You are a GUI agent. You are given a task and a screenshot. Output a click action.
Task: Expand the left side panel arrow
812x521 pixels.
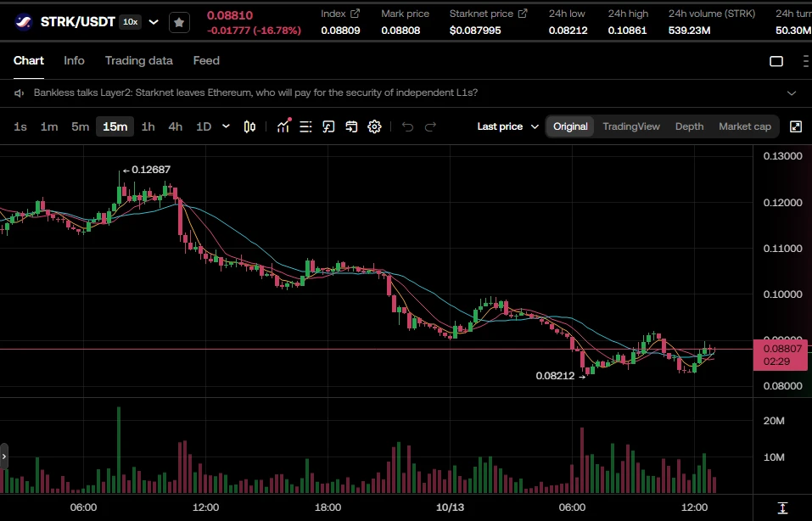click(x=3, y=457)
